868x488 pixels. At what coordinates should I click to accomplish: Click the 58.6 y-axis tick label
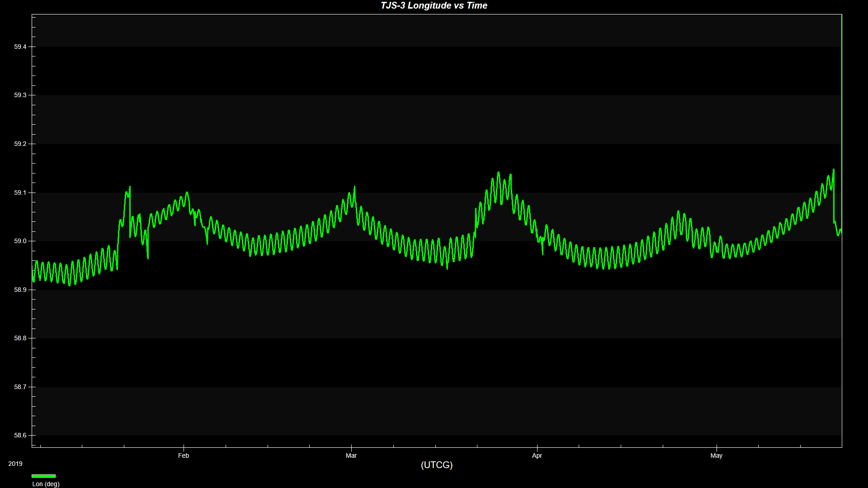tap(20, 436)
